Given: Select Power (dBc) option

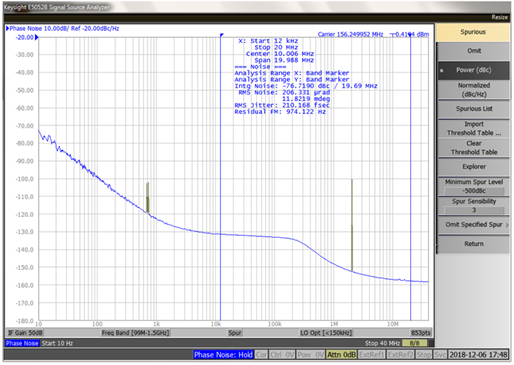Looking at the screenshot, I should click(x=474, y=70).
